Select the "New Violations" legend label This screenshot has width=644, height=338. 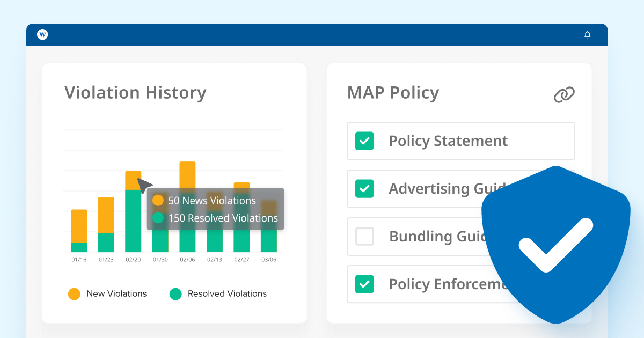tap(116, 294)
